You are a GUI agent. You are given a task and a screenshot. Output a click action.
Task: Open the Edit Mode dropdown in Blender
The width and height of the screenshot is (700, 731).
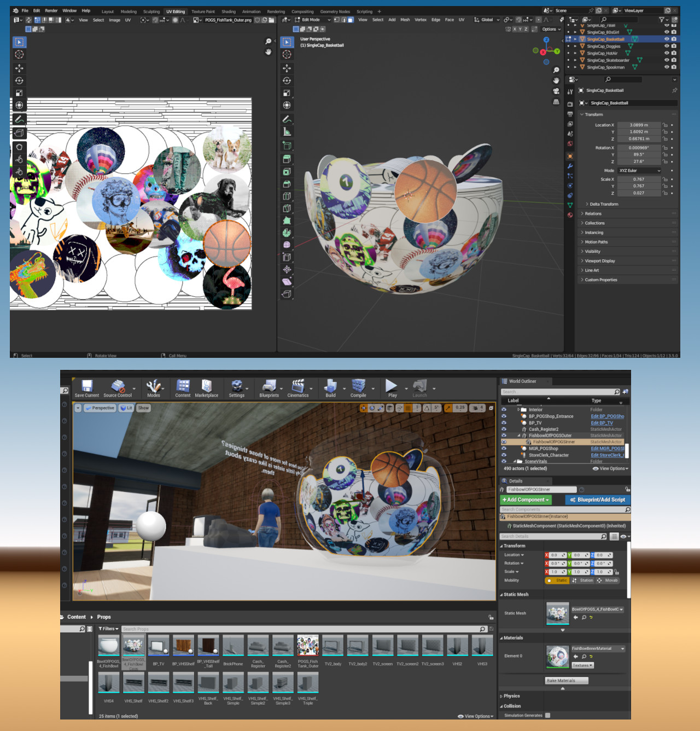coord(313,20)
